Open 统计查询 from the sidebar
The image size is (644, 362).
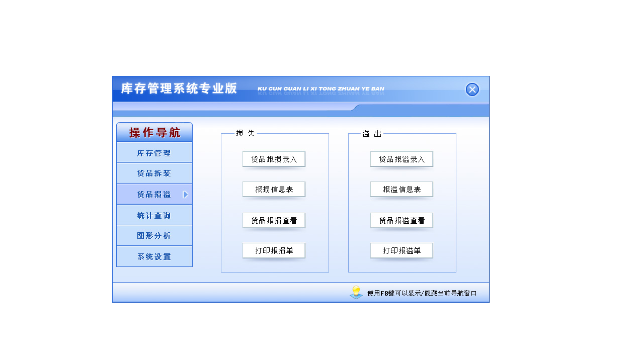(x=154, y=214)
